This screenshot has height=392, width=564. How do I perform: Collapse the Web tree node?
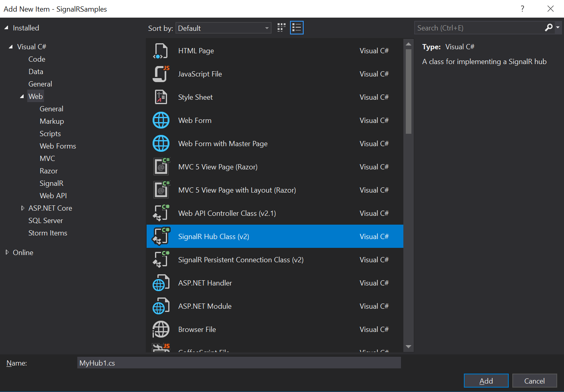click(23, 96)
